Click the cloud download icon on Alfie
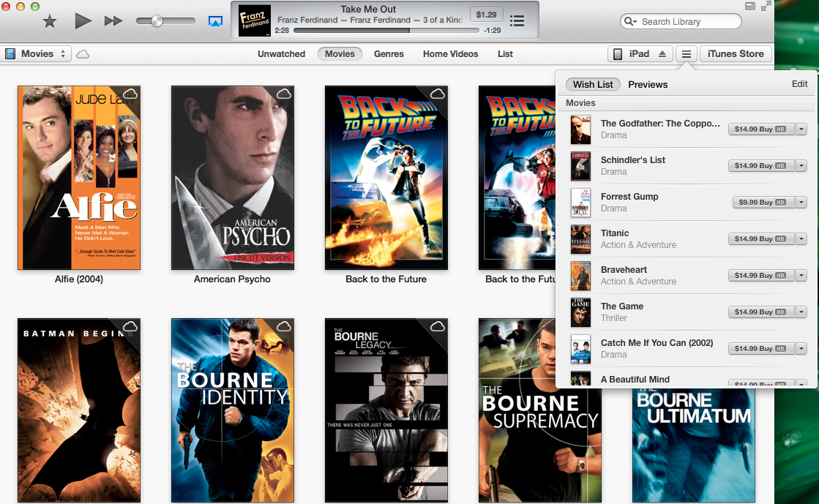 (130, 94)
